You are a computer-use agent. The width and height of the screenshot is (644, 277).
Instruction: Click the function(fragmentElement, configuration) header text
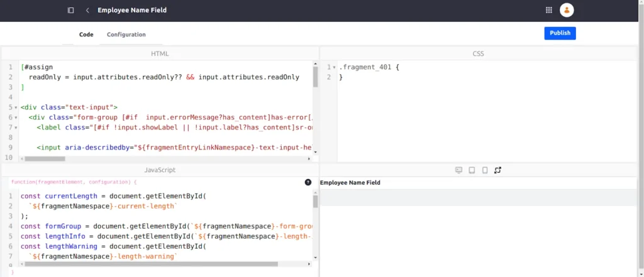pyautogui.click(x=74, y=182)
